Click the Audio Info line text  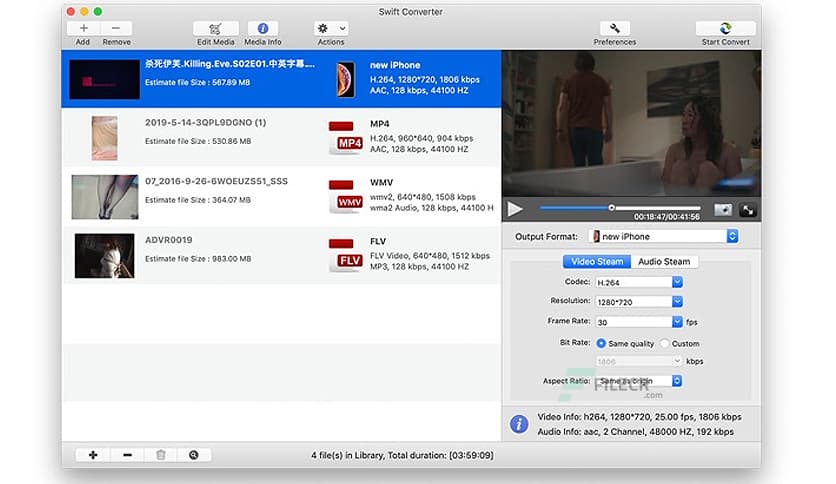[636, 431]
